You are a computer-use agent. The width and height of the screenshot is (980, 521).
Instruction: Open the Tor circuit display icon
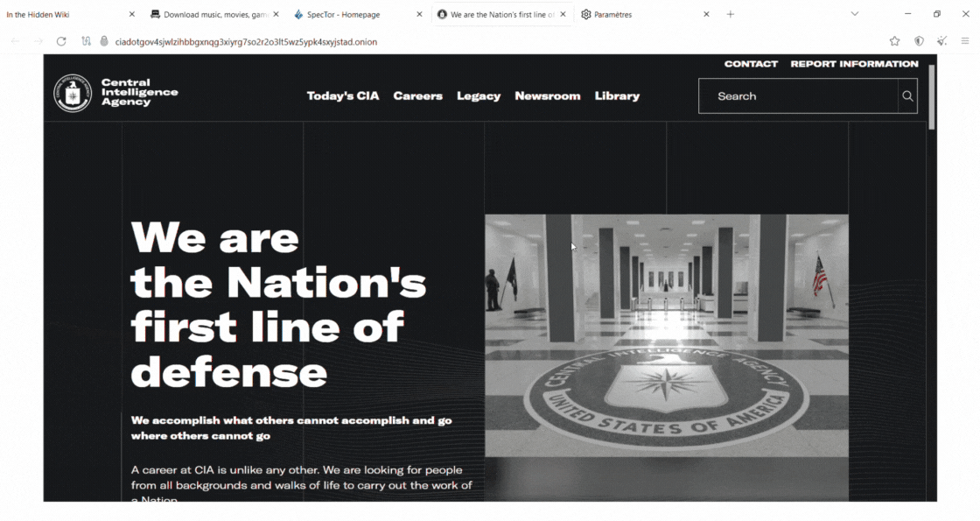(x=87, y=41)
